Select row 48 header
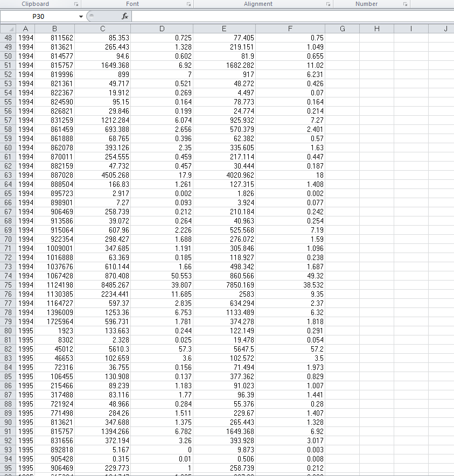 coord(8,38)
